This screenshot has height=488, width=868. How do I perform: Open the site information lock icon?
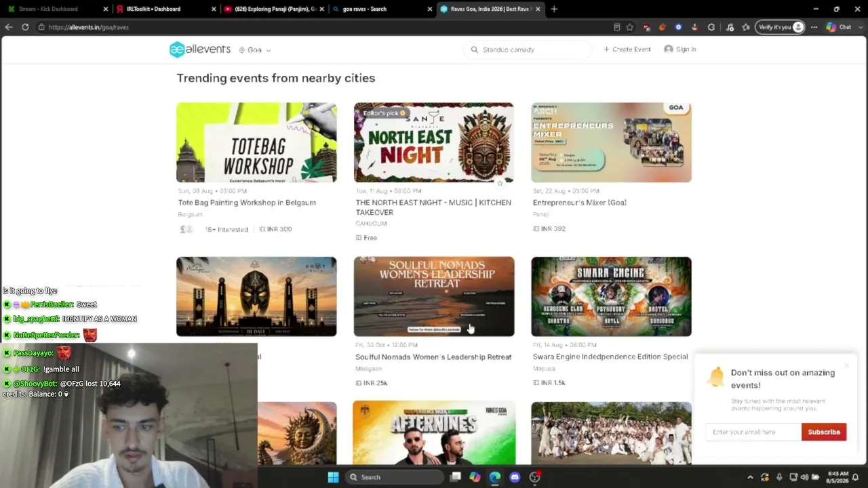pyautogui.click(x=41, y=27)
